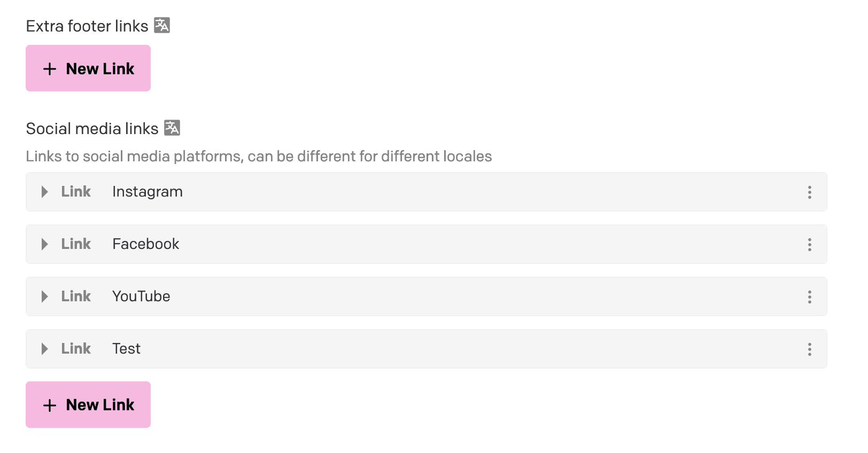Screen dimensions: 868x453
Task: Open the three-dot menu for Test link
Action: point(809,349)
